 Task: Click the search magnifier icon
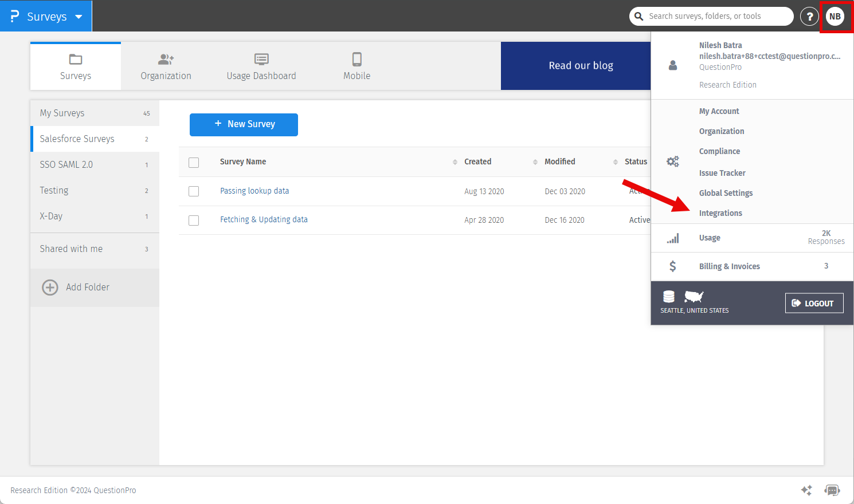(638, 16)
